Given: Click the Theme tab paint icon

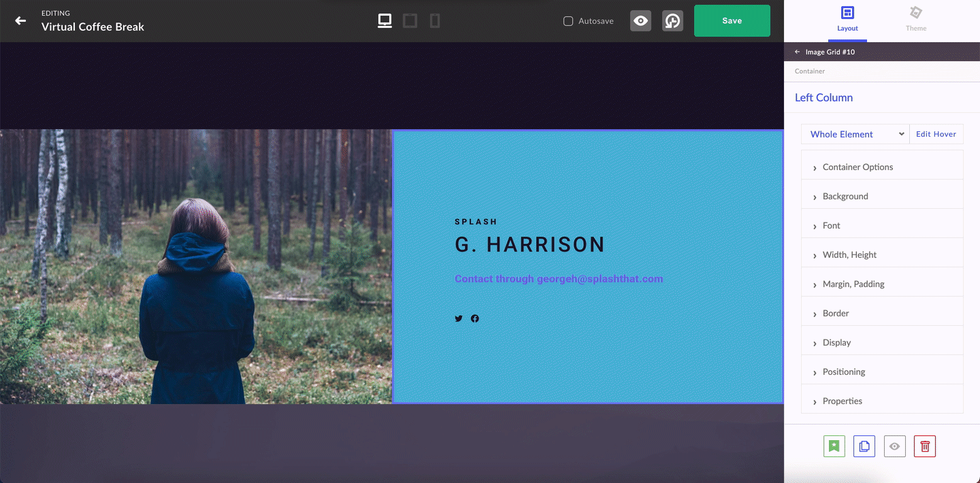Looking at the screenshot, I should tap(916, 13).
